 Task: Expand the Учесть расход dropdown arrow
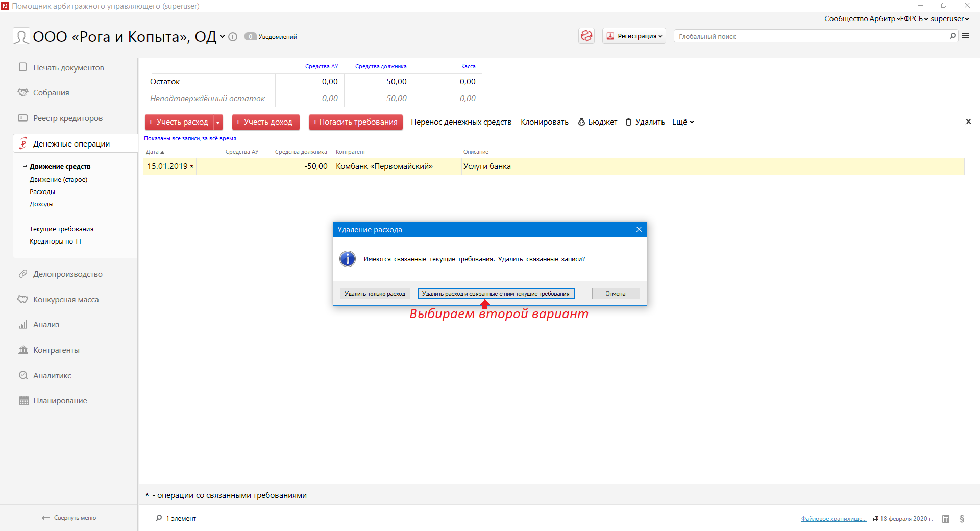click(218, 123)
